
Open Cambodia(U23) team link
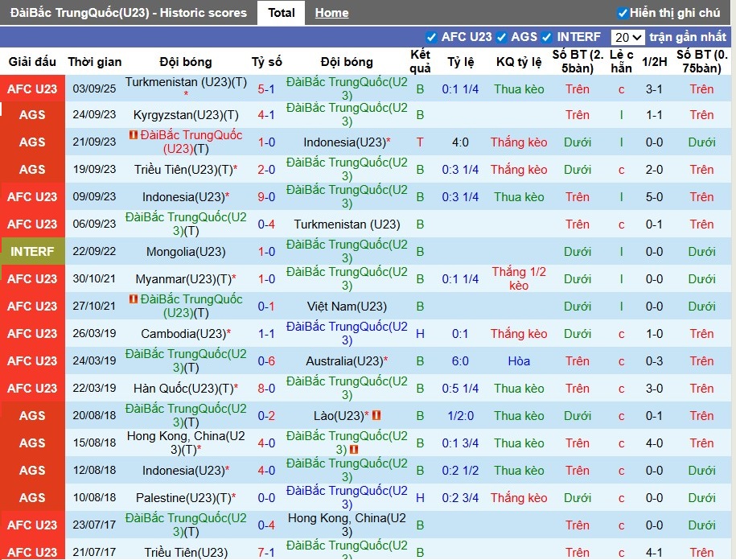pos(183,334)
